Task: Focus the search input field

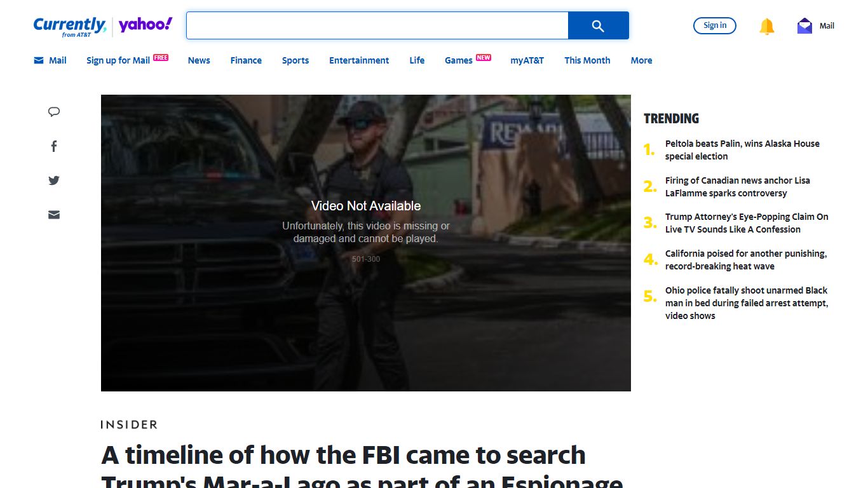Action: [x=377, y=25]
